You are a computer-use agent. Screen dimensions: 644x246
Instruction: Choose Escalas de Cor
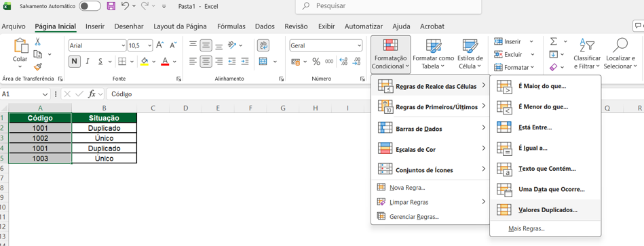[430, 149]
